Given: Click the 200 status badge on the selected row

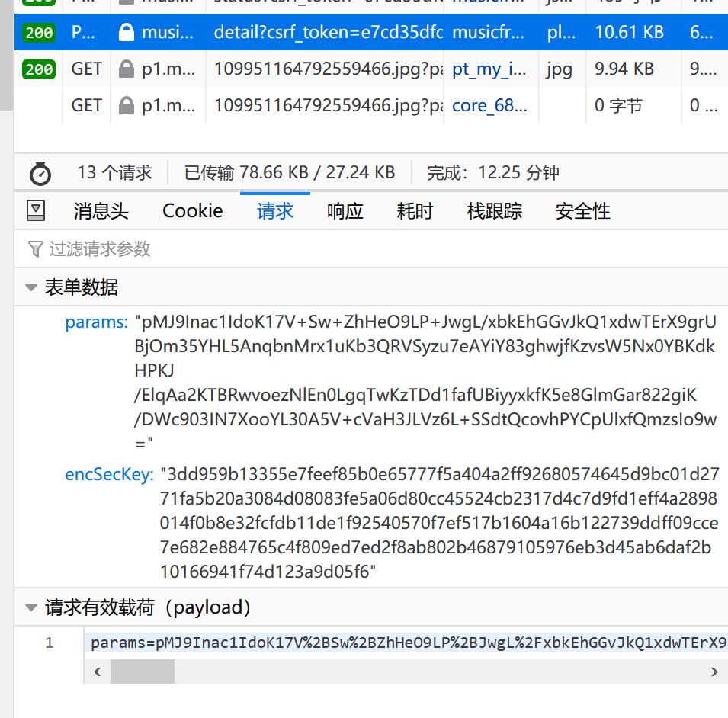Looking at the screenshot, I should click(x=39, y=33).
